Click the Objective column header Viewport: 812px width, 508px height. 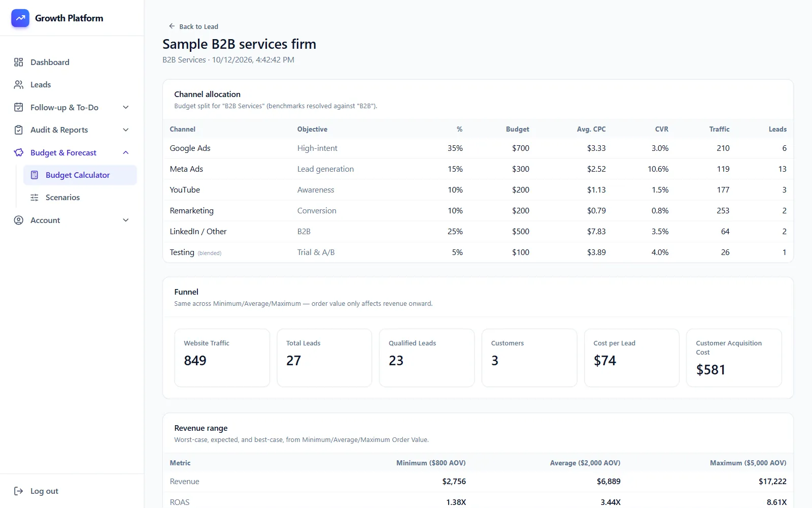pos(312,129)
